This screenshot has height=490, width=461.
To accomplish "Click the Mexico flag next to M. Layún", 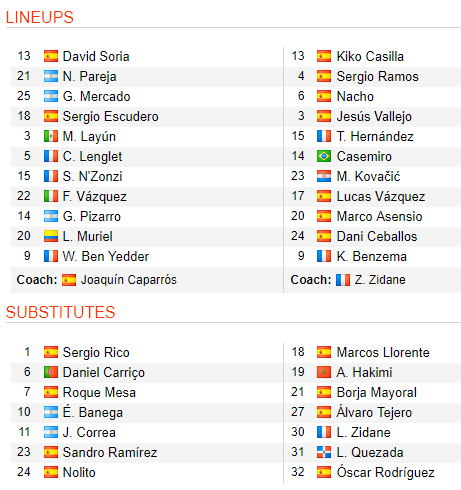I will [x=51, y=136].
